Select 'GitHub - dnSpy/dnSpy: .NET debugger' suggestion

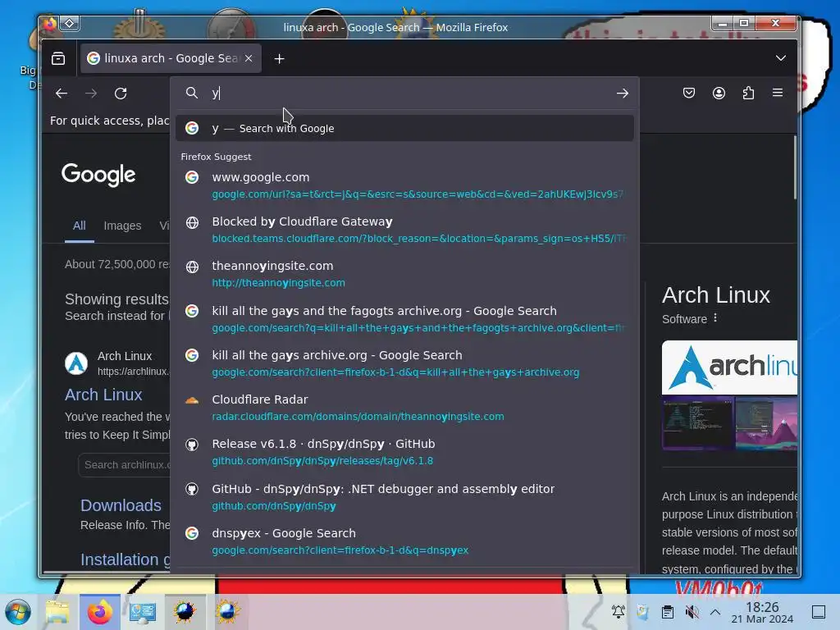coord(404,497)
